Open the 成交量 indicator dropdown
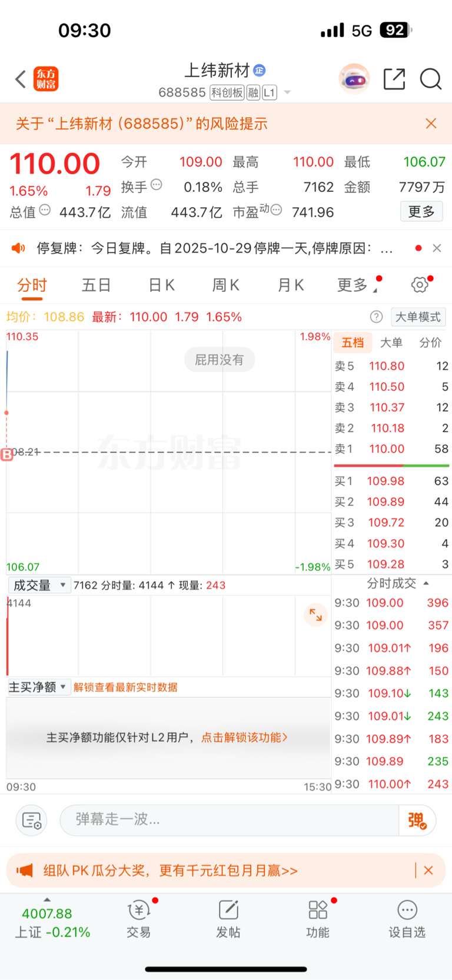This screenshot has height=980, width=452. pos(39,585)
